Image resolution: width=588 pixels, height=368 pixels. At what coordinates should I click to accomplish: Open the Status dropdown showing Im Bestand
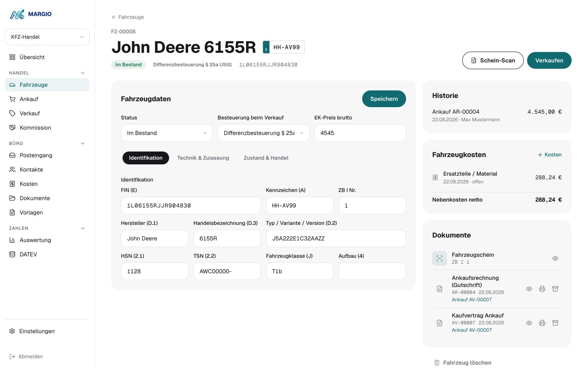[167, 133]
